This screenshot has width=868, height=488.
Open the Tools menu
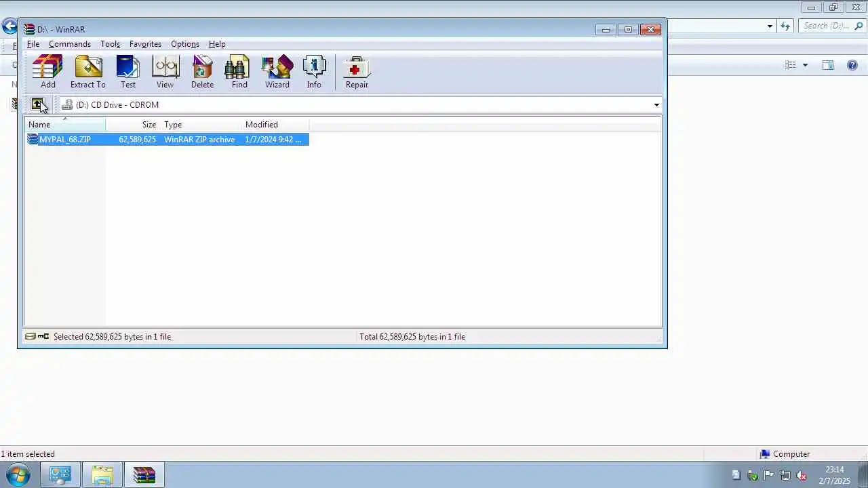[110, 44]
